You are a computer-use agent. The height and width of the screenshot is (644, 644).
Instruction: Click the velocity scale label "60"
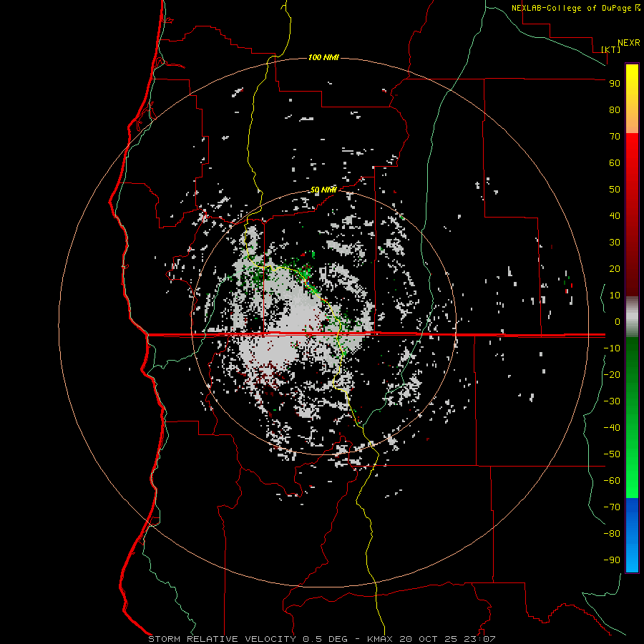(x=615, y=163)
